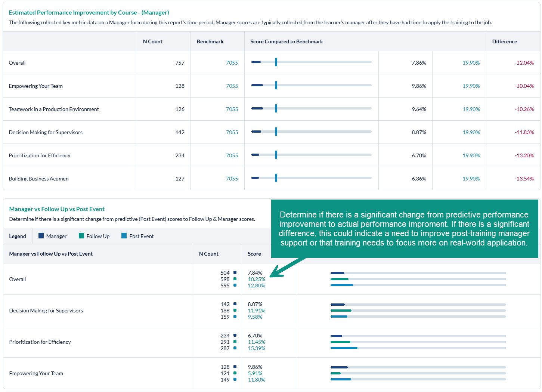
Task: Click the 19.90% link for Building Business Acumen
Action: 471,179
